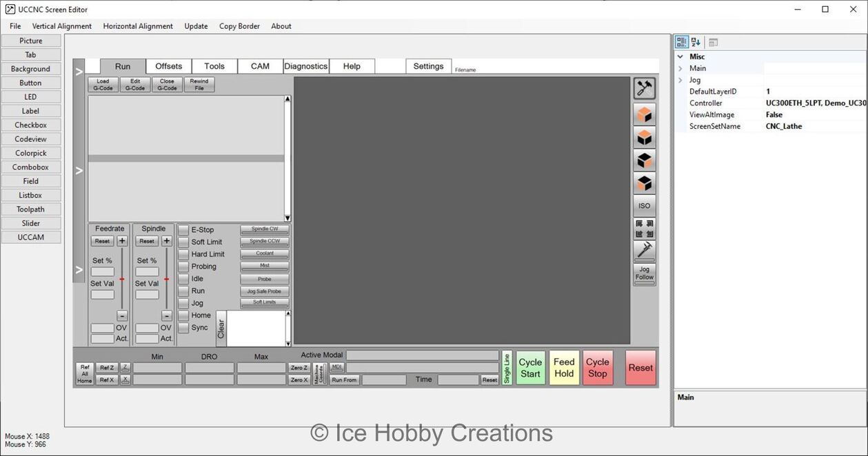Click the Cycle Start button
The height and width of the screenshot is (456, 868).
530,368
